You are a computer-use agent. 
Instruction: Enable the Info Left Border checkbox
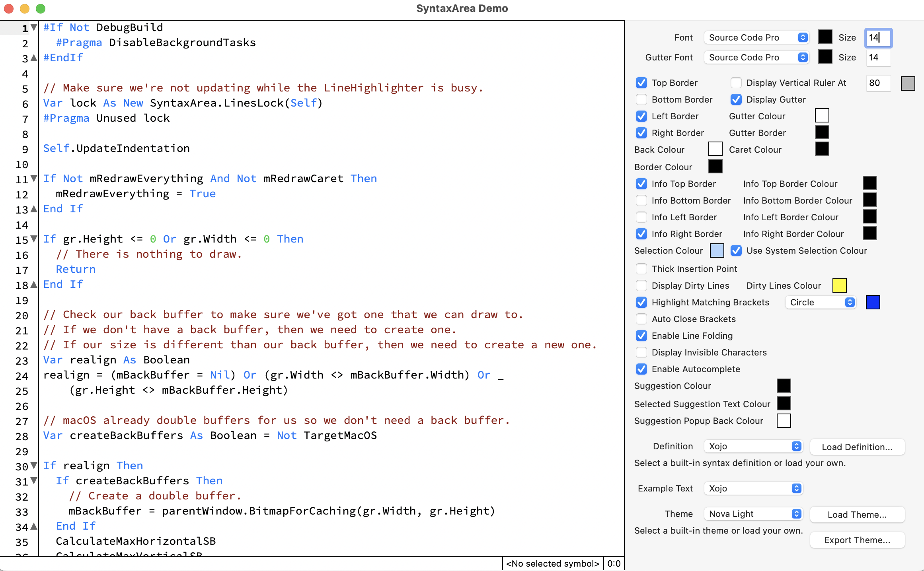(x=641, y=217)
